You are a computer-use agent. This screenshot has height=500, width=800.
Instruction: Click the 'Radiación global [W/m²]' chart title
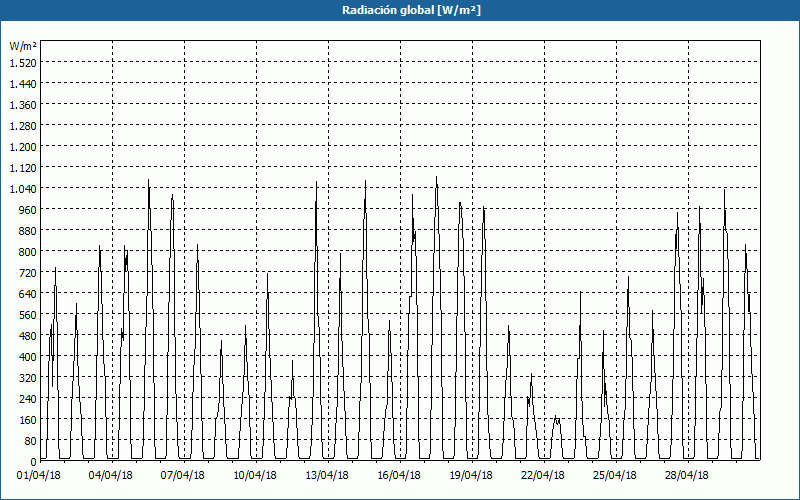(411, 10)
